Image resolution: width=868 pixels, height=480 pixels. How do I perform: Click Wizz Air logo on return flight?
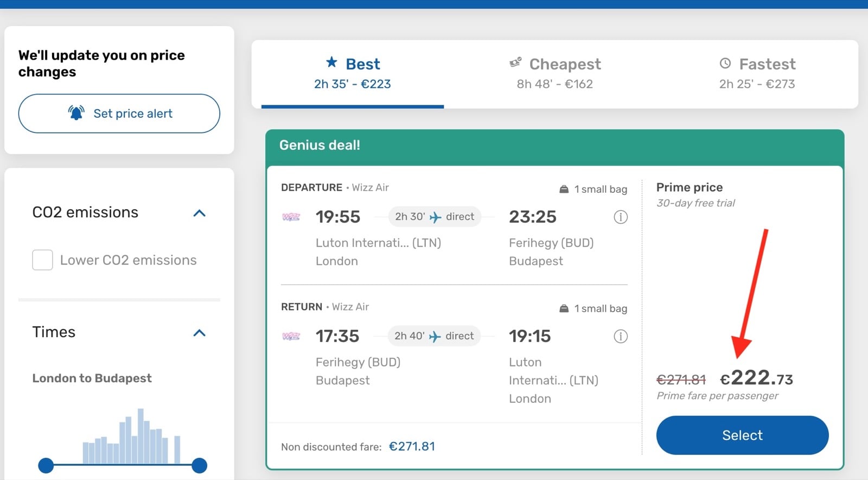pos(291,337)
